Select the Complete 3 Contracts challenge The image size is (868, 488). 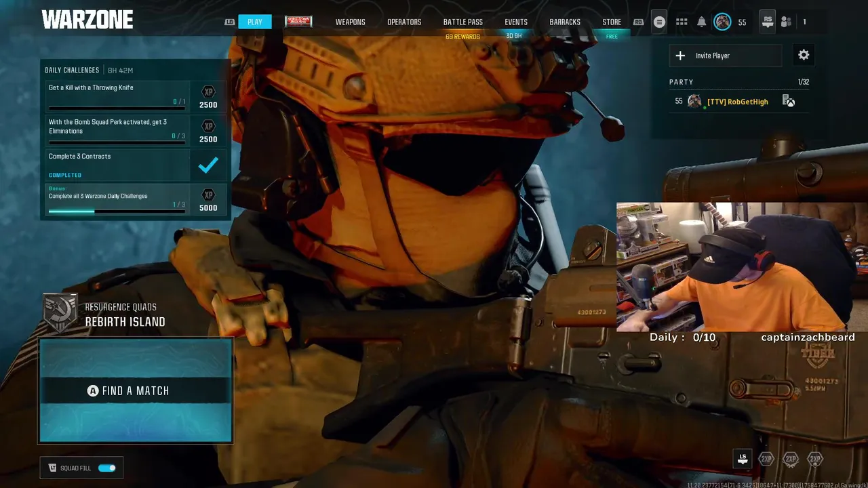117,165
